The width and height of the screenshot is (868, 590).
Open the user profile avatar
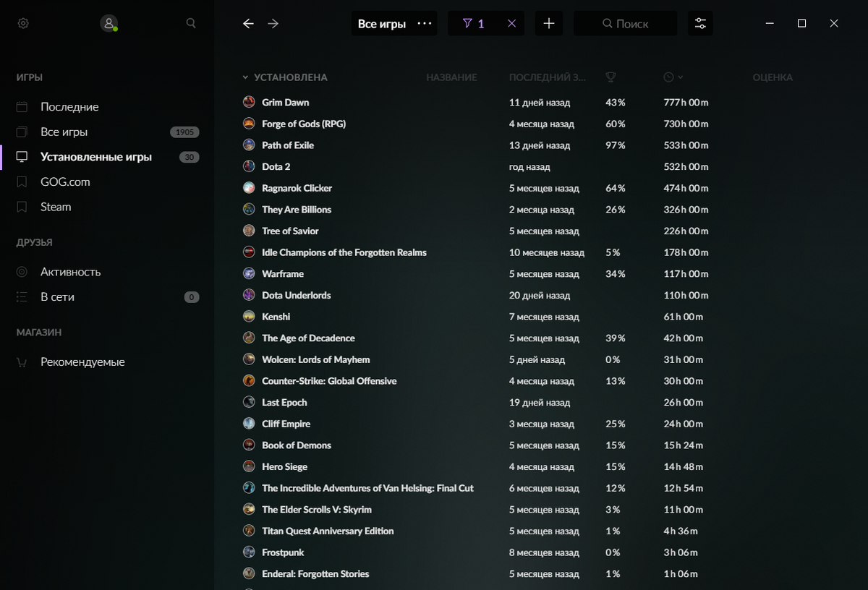(109, 23)
